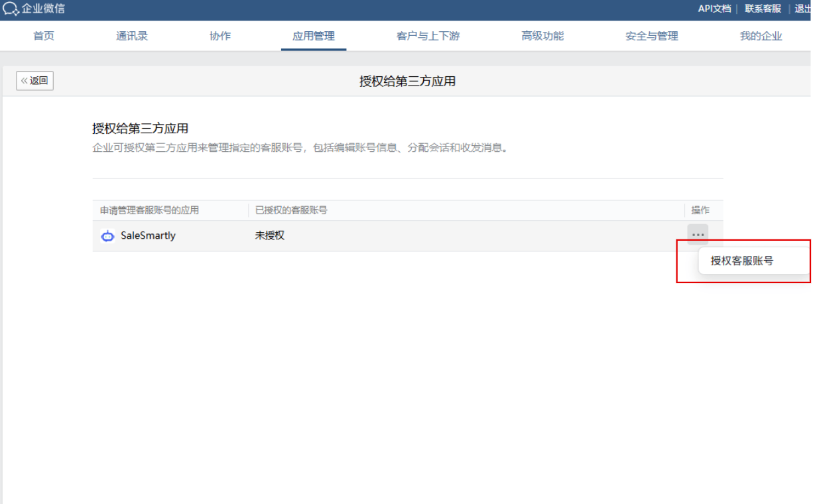Click the 联系客服 link
Viewport: 813px width, 504px height.
pyautogui.click(x=763, y=9)
